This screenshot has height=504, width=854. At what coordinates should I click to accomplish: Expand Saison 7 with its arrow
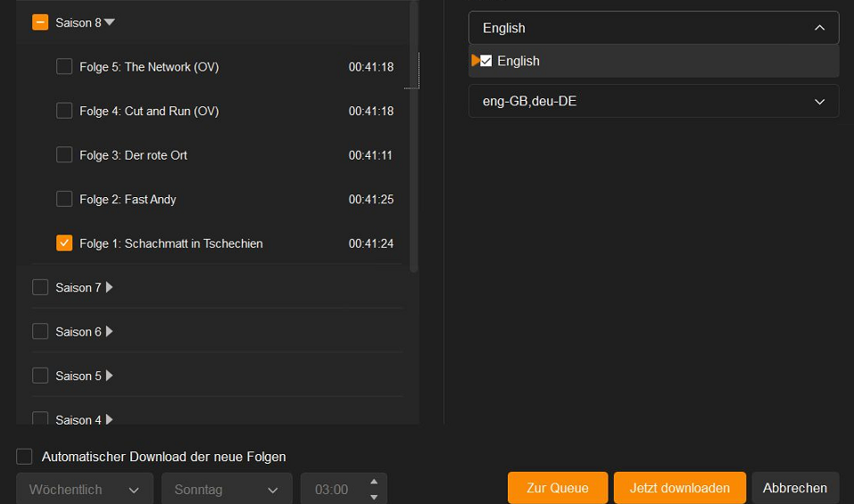coord(110,287)
